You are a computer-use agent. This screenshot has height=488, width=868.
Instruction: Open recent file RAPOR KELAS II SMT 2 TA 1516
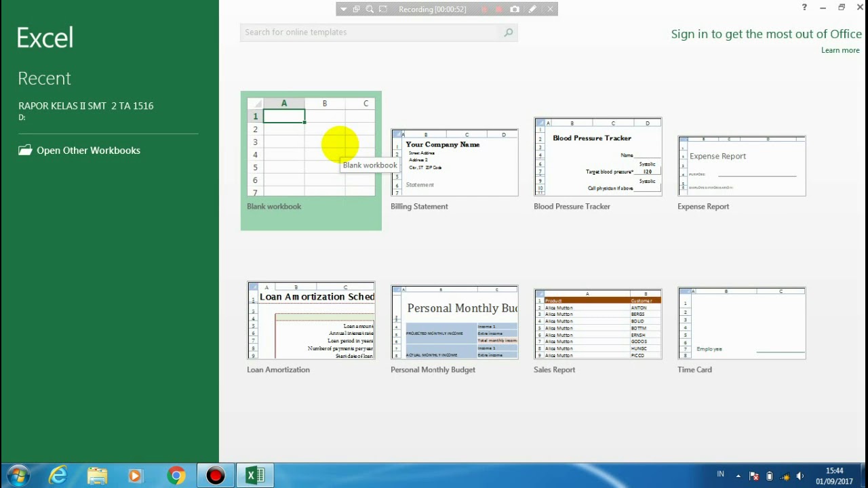pyautogui.click(x=85, y=106)
